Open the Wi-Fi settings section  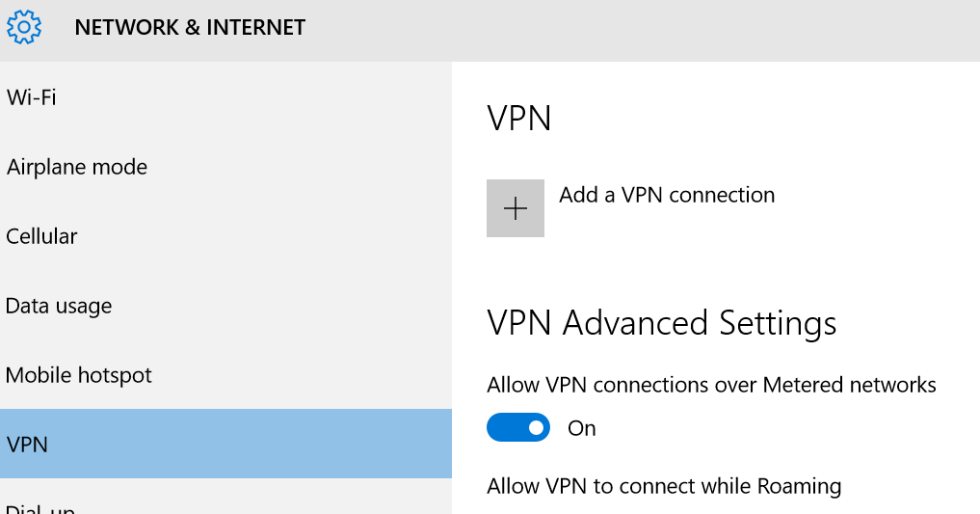click(225, 97)
